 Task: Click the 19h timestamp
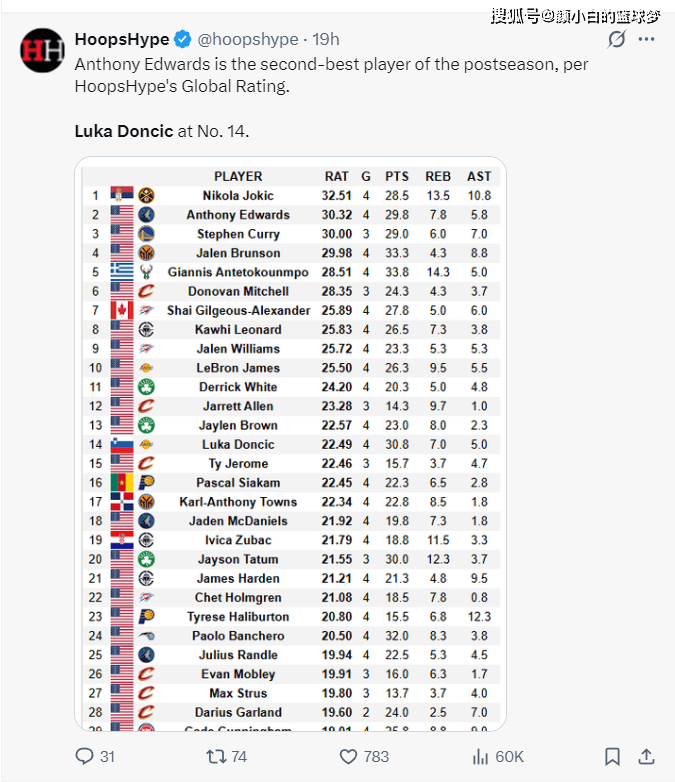pos(326,39)
